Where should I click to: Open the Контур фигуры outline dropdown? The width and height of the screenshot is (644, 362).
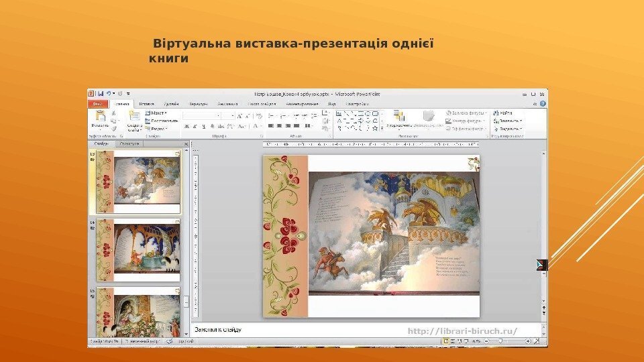[x=466, y=121]
